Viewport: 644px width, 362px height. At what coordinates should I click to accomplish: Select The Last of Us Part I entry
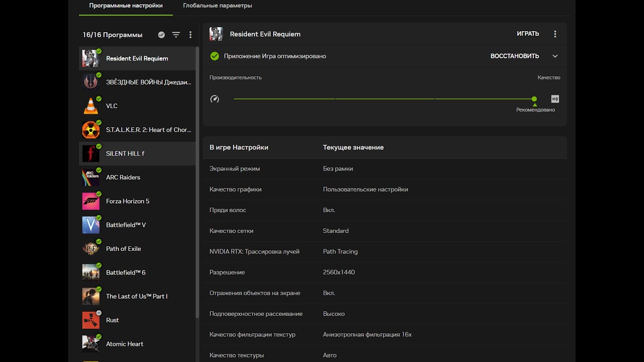click(x=137, y=296)
